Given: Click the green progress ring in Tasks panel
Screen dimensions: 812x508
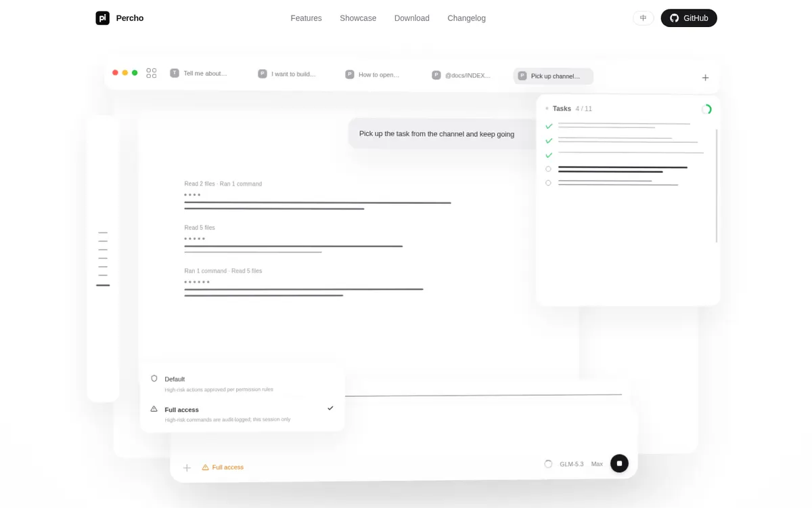Looking at the screenshot, I should [706, 109].
